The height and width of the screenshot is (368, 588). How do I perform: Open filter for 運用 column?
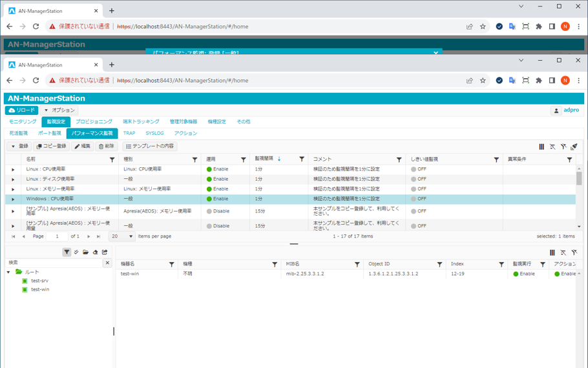pyautogui.click(x=243, y=159)
